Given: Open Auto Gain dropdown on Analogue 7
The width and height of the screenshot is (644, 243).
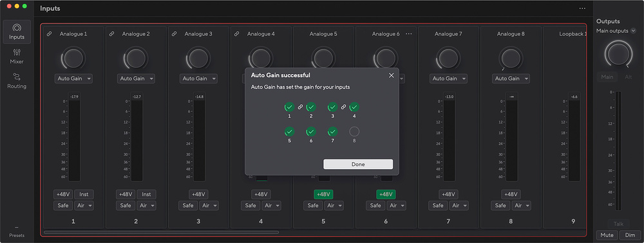Looking at the screenshot, I should pos(448,78).
